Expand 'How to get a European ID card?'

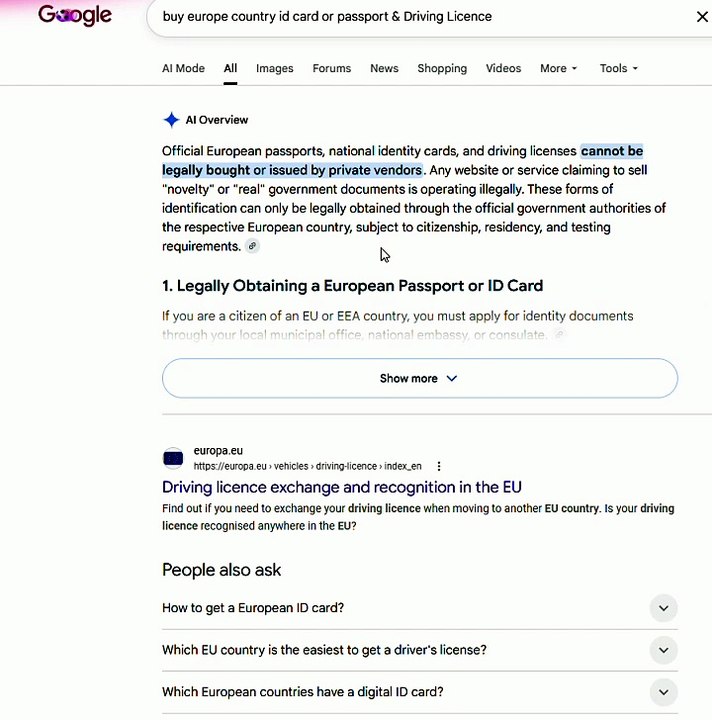click(420, 608)
